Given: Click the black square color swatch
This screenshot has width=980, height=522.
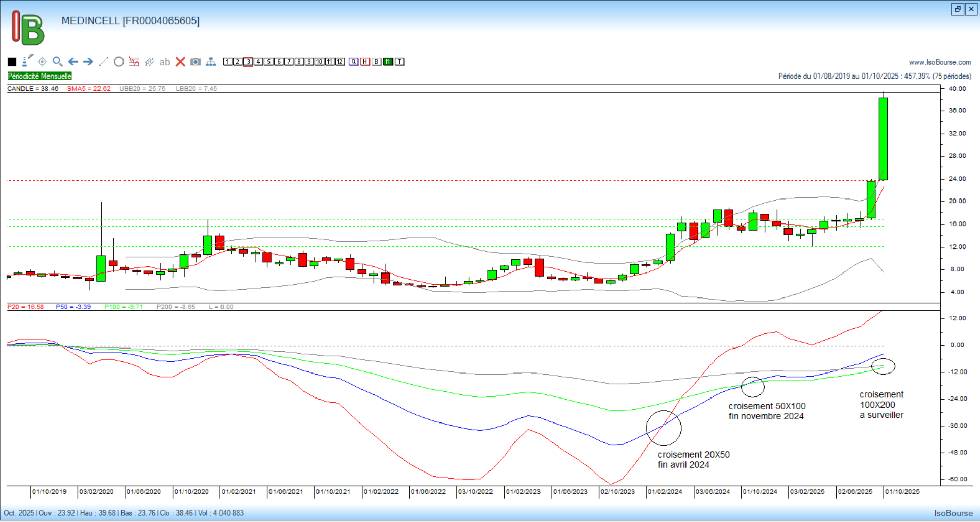Looking at the screenshot, I should (12, 62).
